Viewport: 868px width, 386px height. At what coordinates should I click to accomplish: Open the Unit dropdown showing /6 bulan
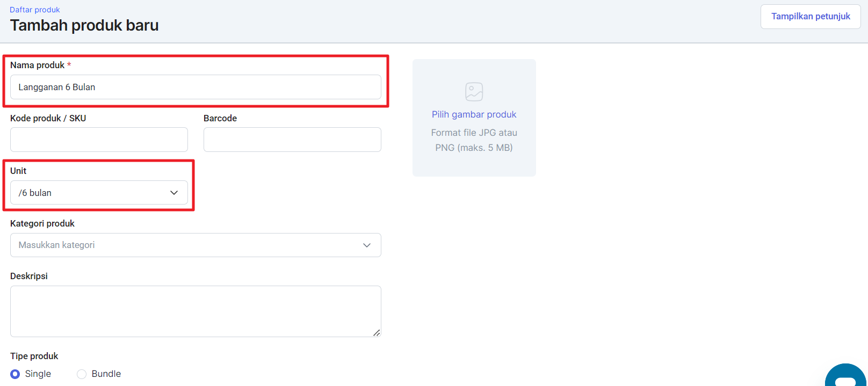91,193
